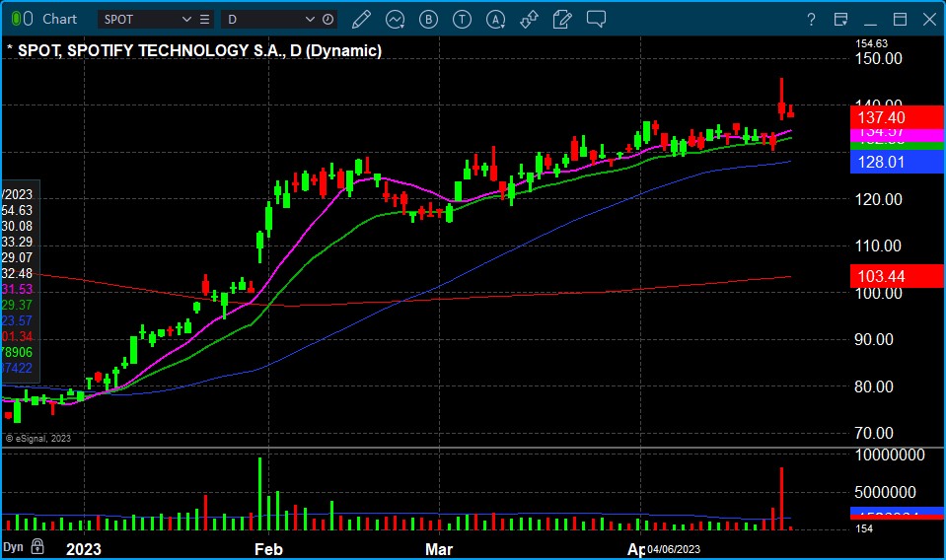Click the 70.00 price axis label
This screenshot has width=946, height=560.
click(874, 433)
